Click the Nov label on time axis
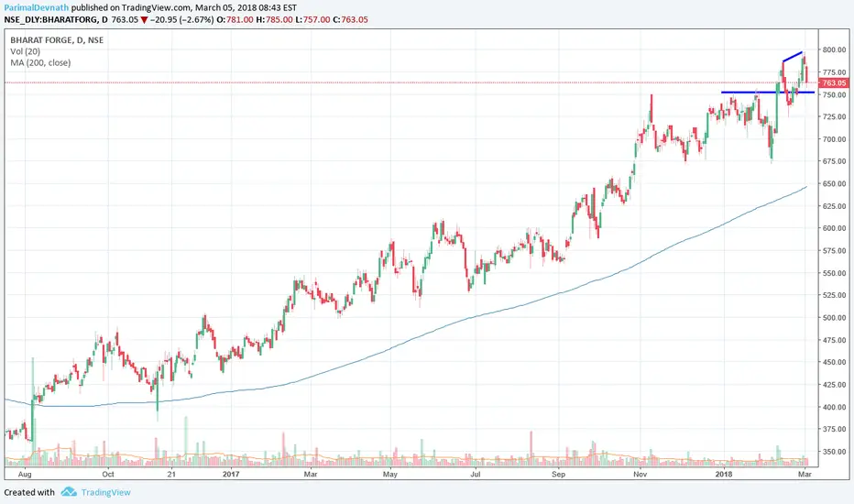The width and height of the screenshot is (854, 504). tap(640, 474)
